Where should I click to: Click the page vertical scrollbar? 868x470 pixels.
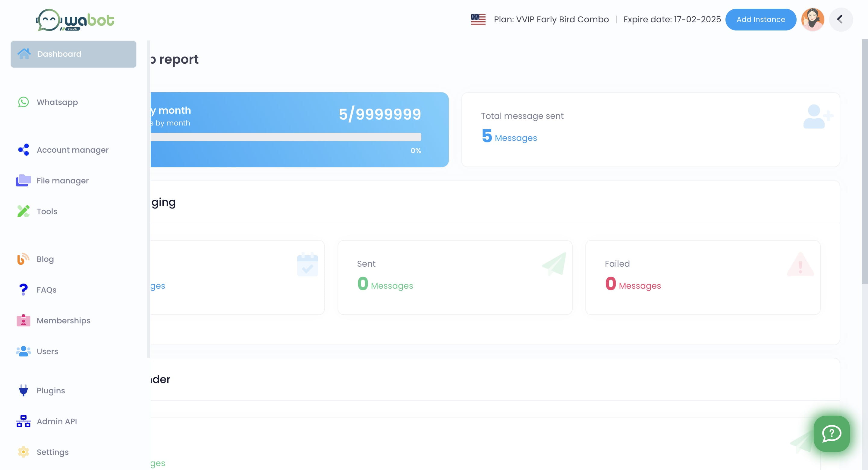click(865, 162)
